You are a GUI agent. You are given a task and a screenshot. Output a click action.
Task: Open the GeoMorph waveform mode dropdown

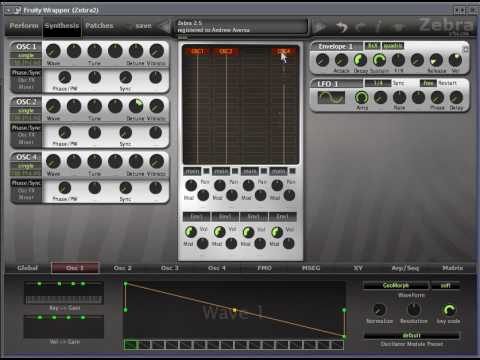pyautogui.click(x=396, y=285)
